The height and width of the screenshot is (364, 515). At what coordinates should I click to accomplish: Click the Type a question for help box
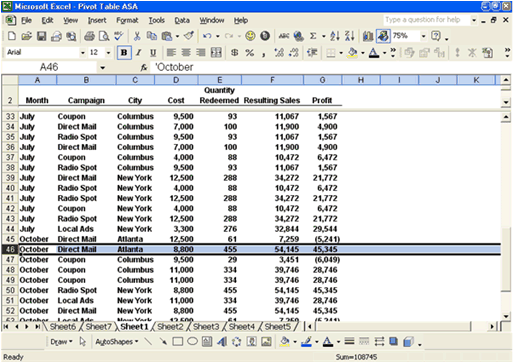(427, 20)
